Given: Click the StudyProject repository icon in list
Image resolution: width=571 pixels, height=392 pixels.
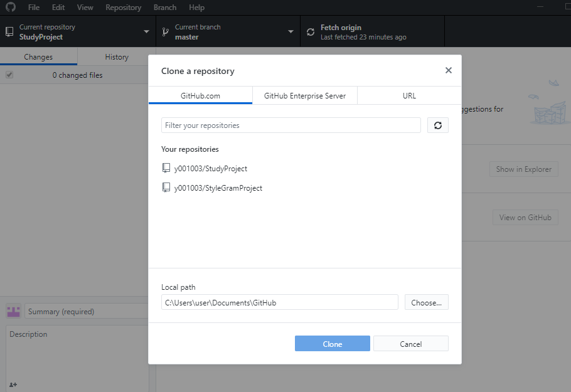Looking at the screenshot, I should pos(166,168).
